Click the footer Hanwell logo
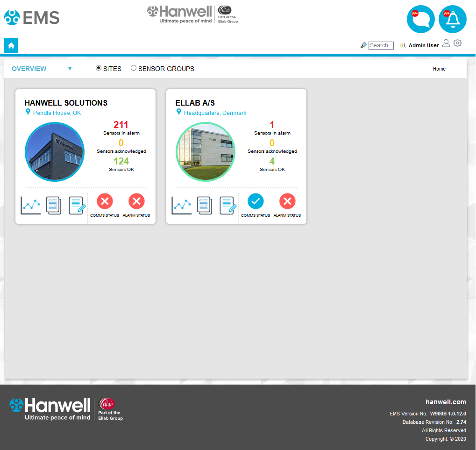The height and width of the screenshot is (450, 476). point(66,409)
